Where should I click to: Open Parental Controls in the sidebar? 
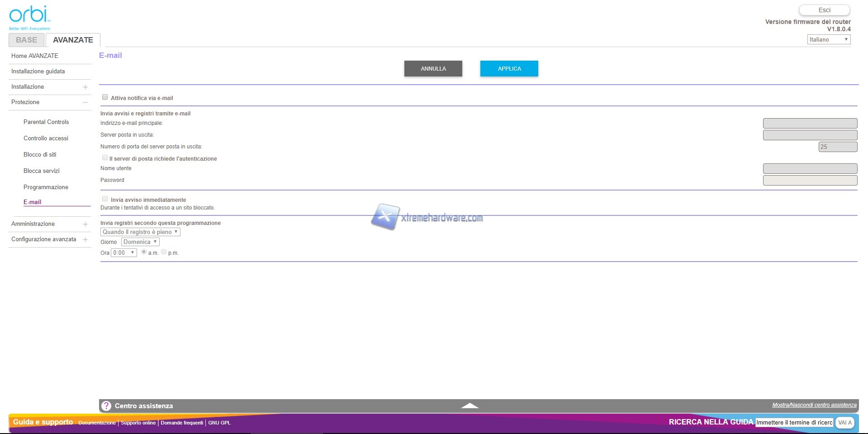(46, 122)
